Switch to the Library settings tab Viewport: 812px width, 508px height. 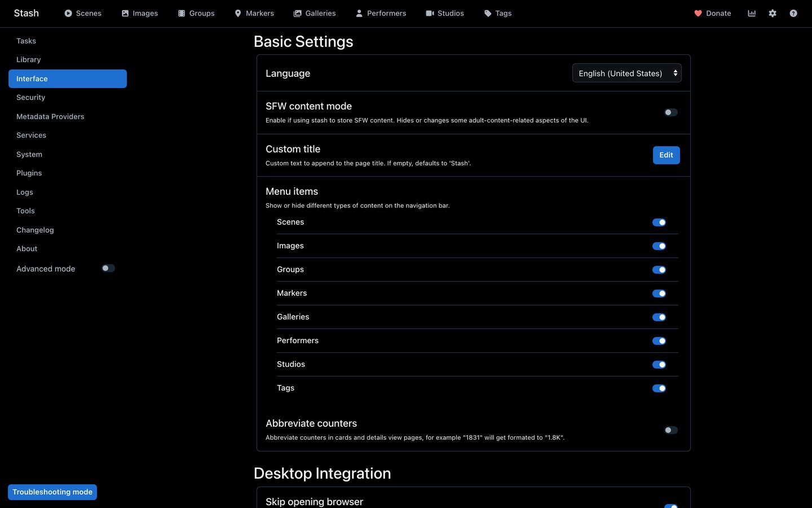pos(68,60)
